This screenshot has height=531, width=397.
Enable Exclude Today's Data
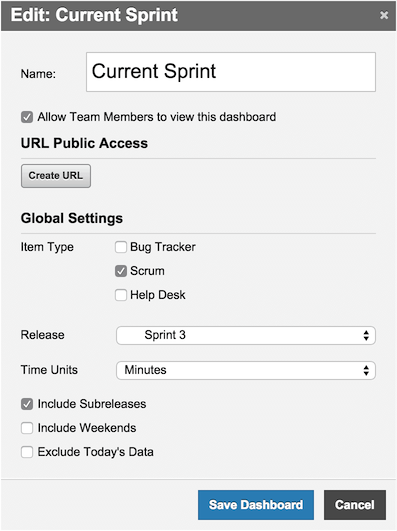click(x=27, y=452)
